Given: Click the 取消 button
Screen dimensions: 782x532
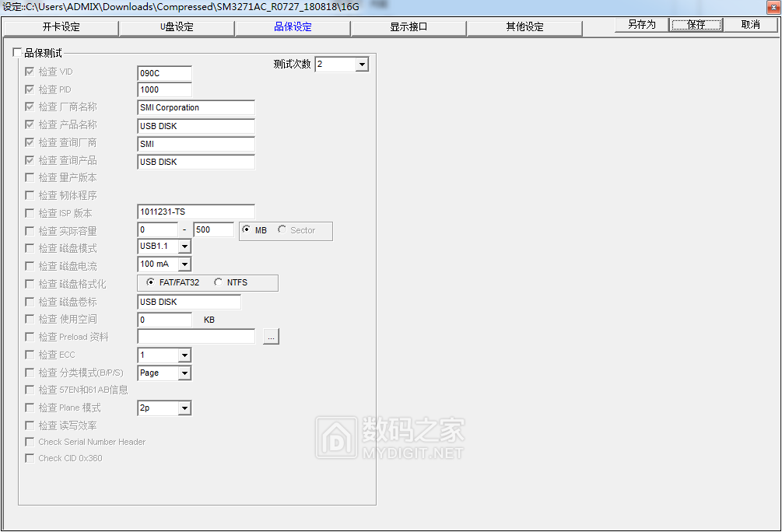Looking at the screenshot, I should (749, 24).
